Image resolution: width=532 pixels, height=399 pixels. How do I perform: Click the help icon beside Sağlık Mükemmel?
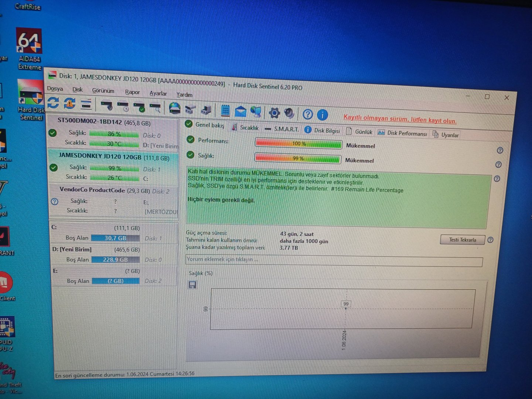[x=498, y=164]
